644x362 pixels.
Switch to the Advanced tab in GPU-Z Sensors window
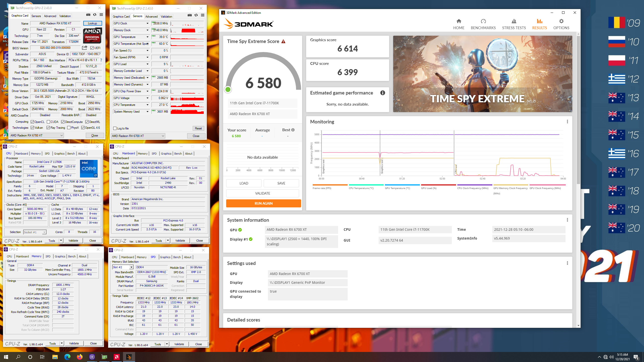coord(151,17)
